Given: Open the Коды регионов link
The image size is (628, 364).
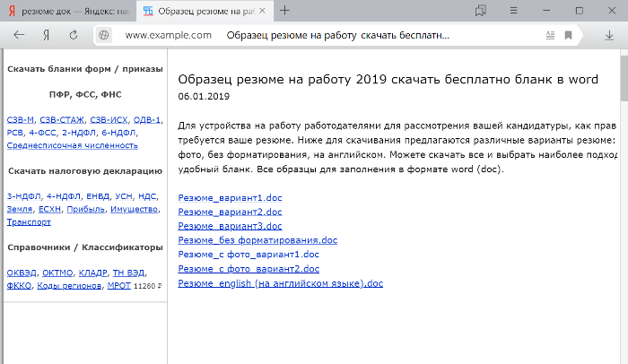Looking at the screenshot, I should (x=69, y=286).
